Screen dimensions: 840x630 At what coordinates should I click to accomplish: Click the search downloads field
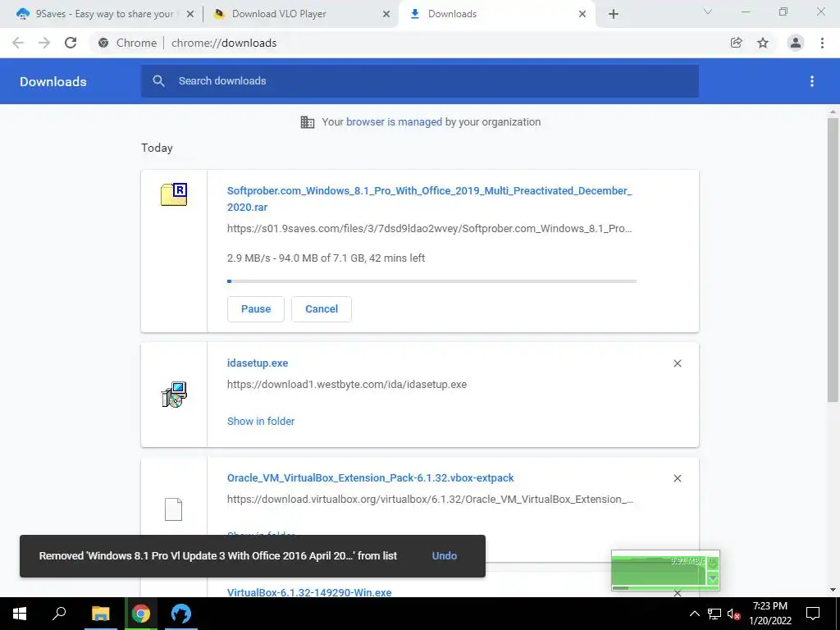pyautogui.click(x=419, y=81)
